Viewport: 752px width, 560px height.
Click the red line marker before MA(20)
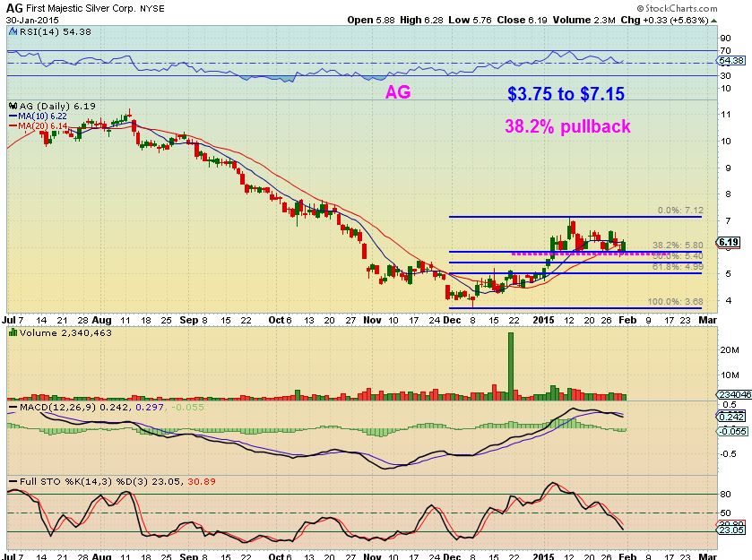tap(13, 125)
